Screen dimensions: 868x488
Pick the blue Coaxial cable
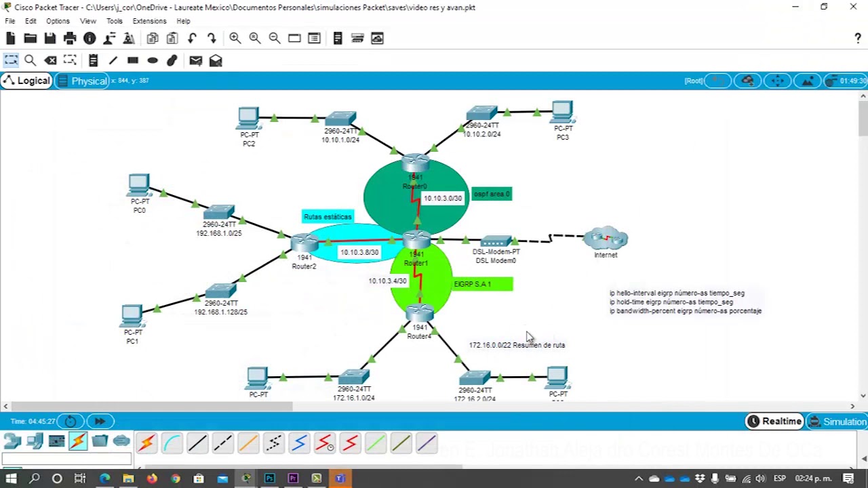299,444
